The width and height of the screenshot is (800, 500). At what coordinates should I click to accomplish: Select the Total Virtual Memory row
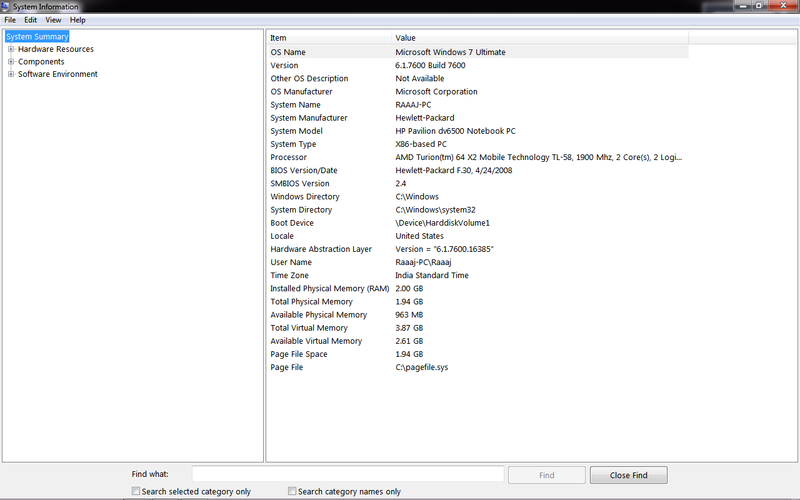pos(478,328)
